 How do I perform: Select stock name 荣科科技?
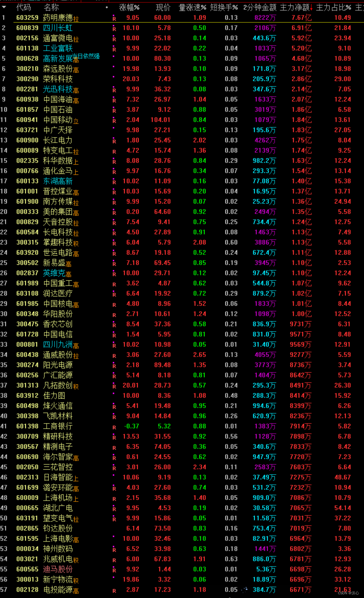(x=58, y=79)
